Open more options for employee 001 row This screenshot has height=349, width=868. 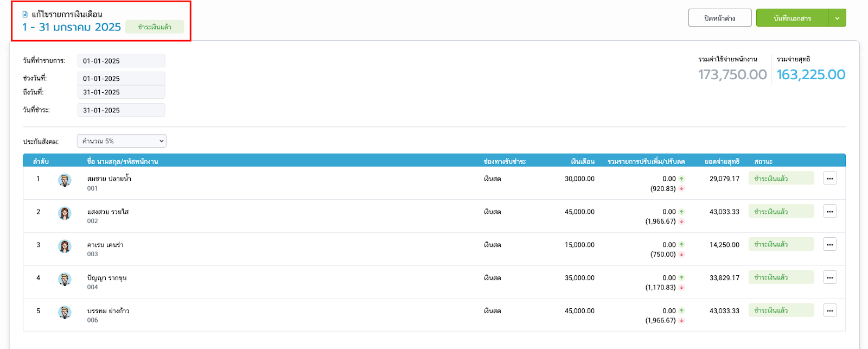tap(829, 179)
